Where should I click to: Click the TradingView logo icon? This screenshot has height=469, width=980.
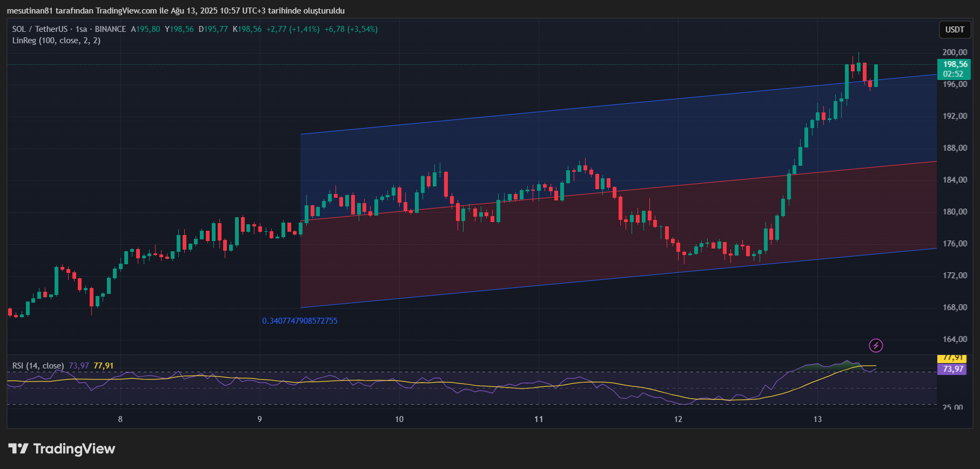tap(18, 448)
